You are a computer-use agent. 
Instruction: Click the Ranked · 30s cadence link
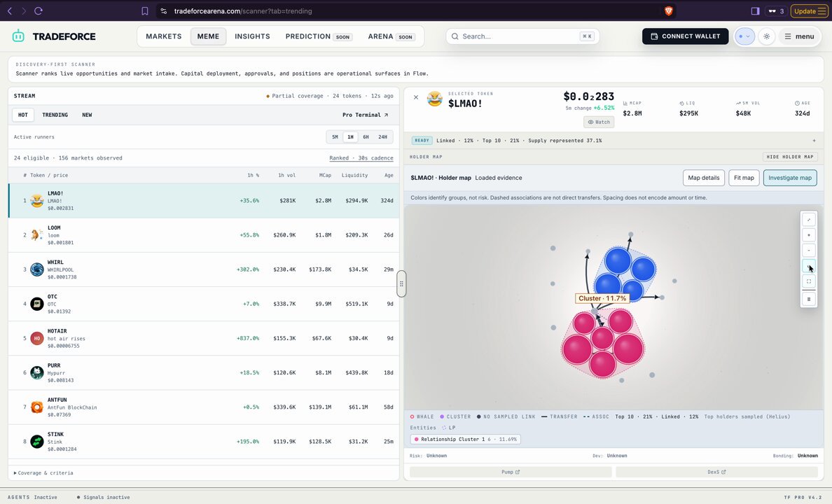point(361,157)
